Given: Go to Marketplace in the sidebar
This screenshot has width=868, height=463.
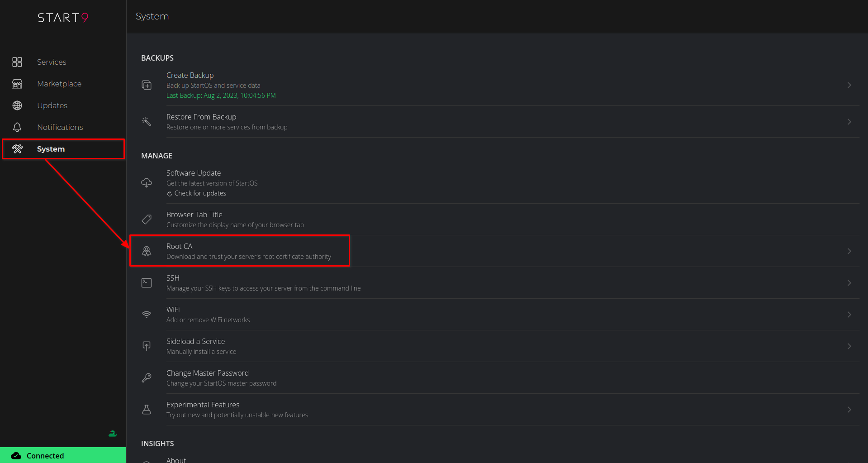Looking at the screenshot, I should 59,84.
